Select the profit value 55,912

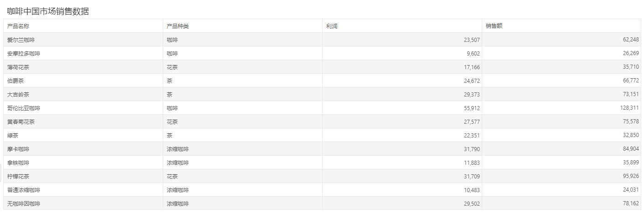(472, 108)
